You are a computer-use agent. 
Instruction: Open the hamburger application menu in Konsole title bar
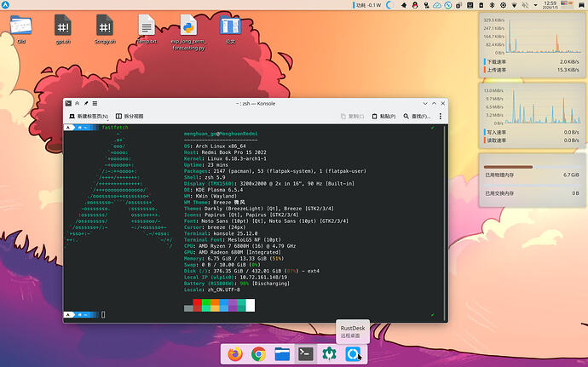coord(95,104)
